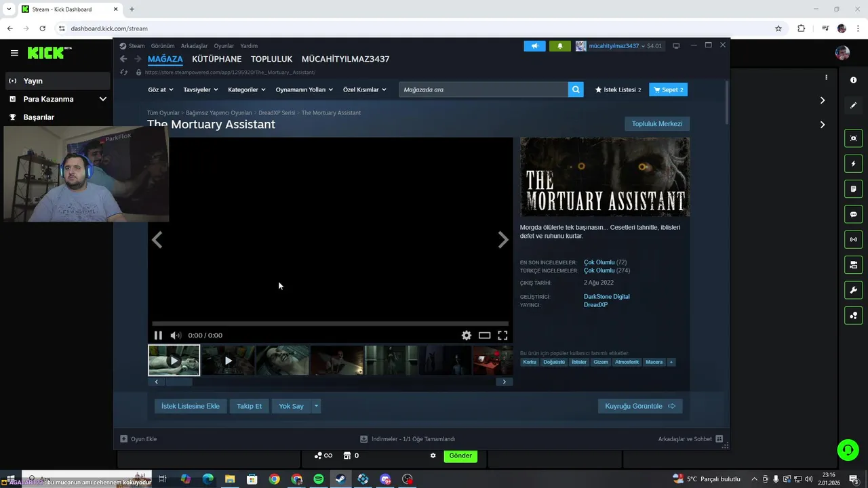Click the Steam announcements megaphone icon

coord(534,46)
